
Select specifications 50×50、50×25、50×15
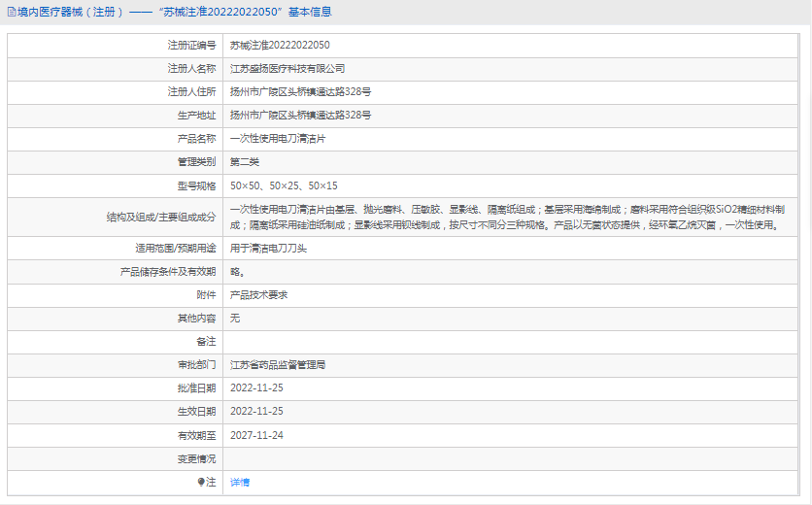(x=284, y=185)
